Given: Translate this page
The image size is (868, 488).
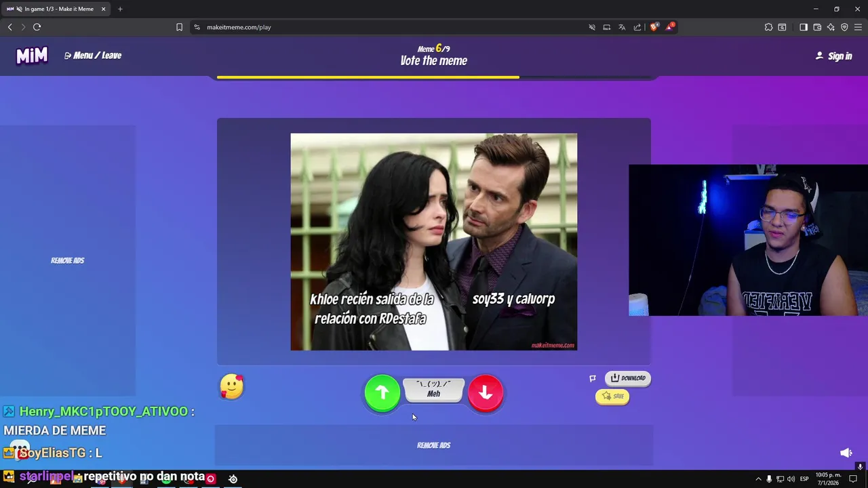Looking at the screenshot, I should pos(622,27).
